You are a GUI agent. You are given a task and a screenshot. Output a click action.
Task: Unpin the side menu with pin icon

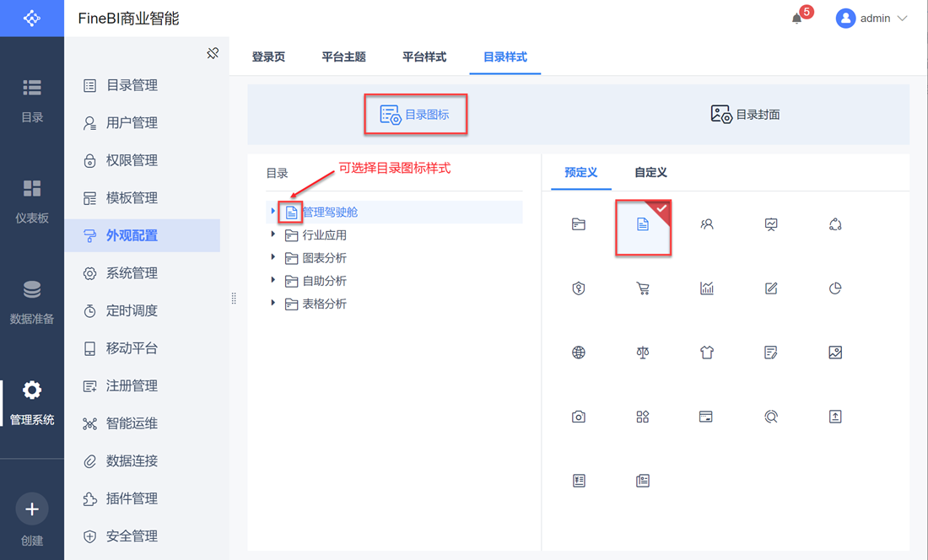213,54
